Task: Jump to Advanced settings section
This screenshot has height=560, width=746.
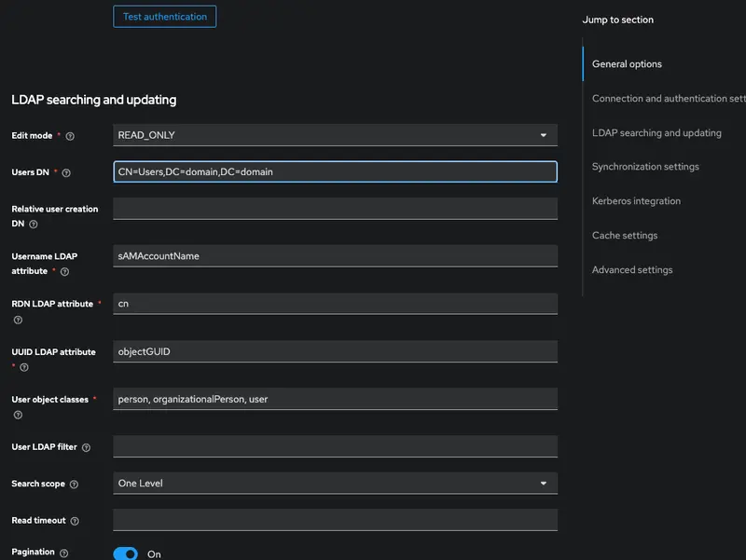Action: [x=632, y=269]
